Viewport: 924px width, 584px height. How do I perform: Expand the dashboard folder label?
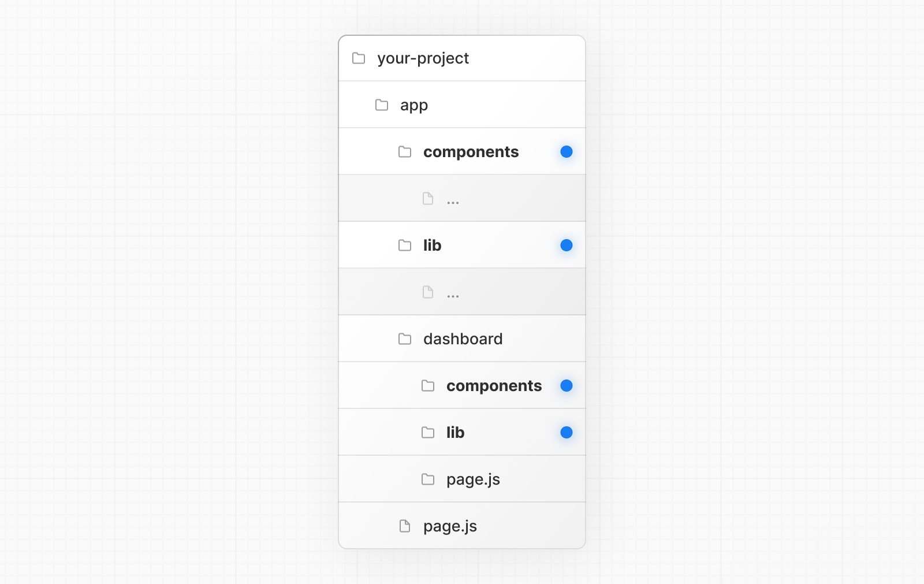[463, 339]
